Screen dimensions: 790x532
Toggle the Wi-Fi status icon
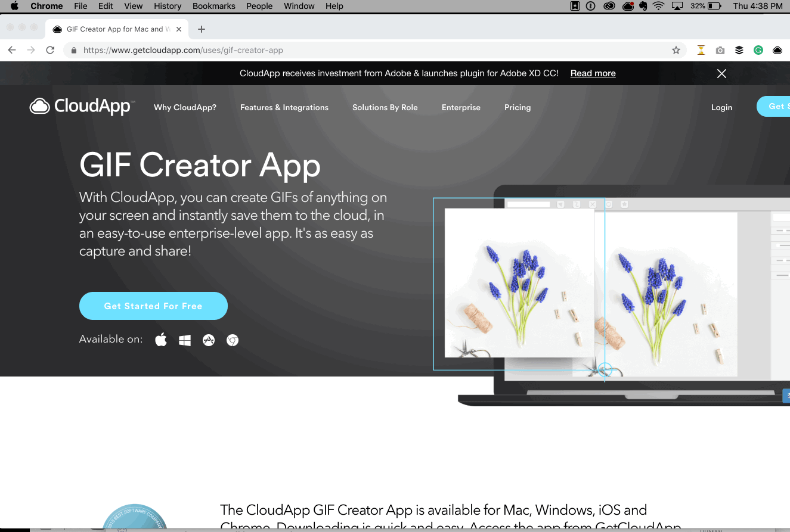point(658,6)
